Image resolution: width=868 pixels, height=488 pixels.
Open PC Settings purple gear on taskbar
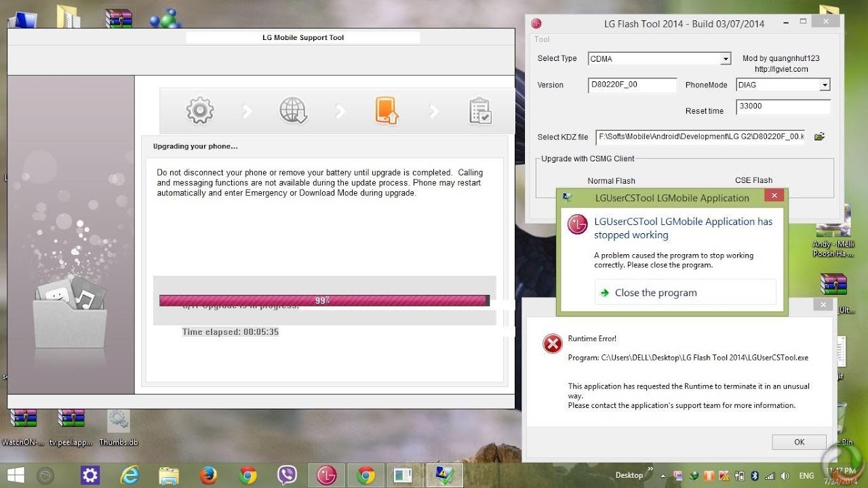(90, 475)
